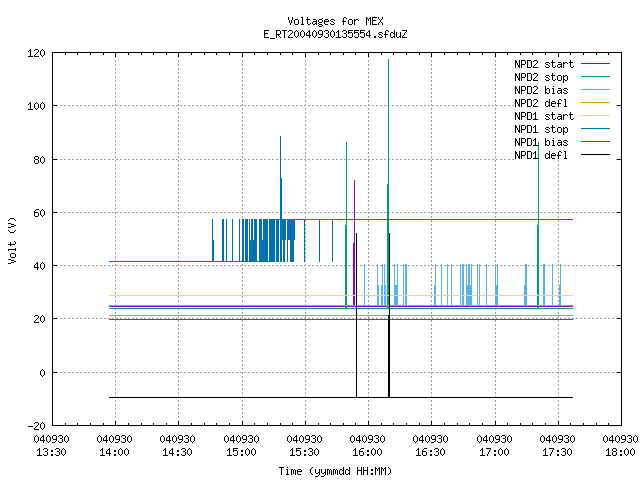Click the 'Time (yymmdd HH:MM)' x-axis label
This screenshot has width=640, height=480.
[x=335, y=471]
